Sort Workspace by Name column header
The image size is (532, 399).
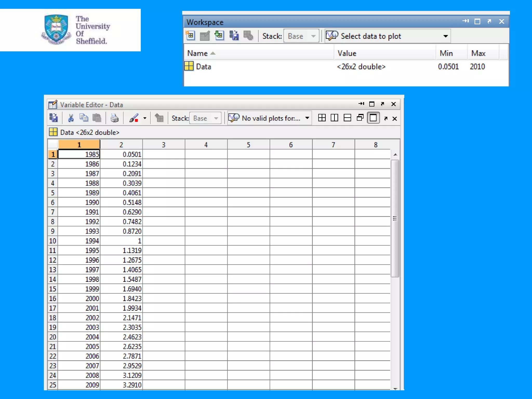point(197,53)
